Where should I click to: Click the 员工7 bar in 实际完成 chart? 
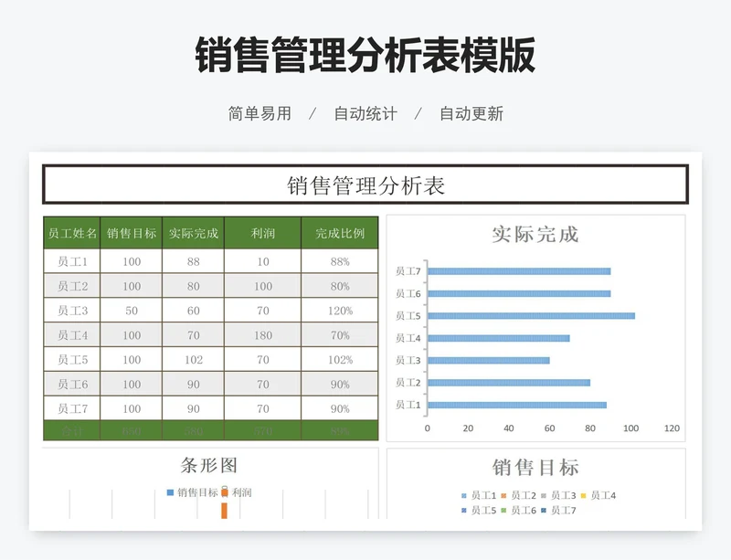click(x=519, y=271)
